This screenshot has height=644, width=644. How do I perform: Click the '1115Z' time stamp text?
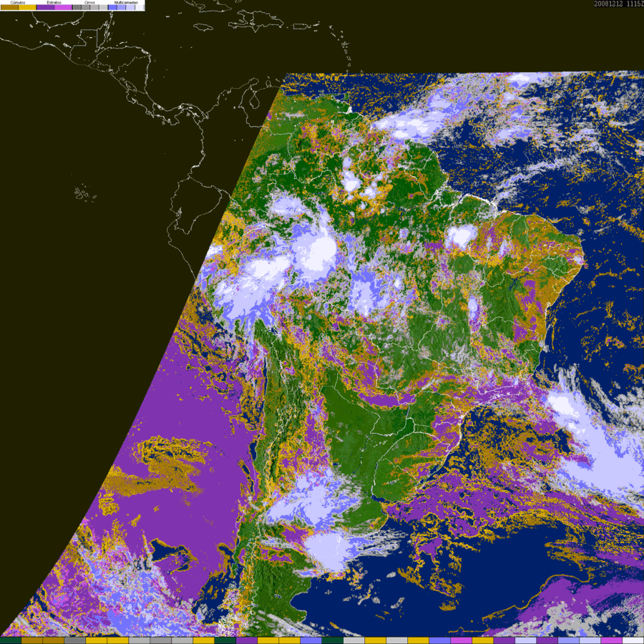tap(635, 4)
